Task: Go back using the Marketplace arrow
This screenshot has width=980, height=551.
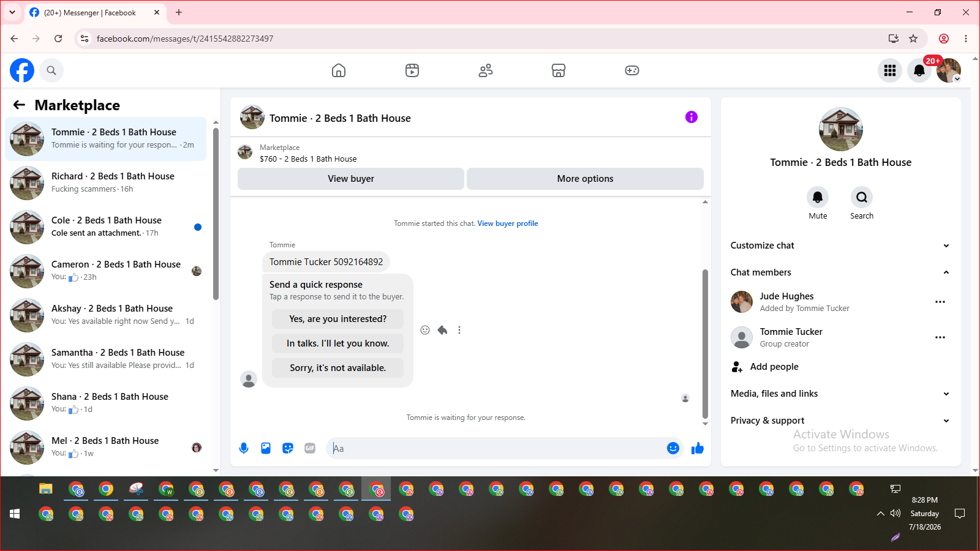Action: pyautogui.click(x=20, y=105)
